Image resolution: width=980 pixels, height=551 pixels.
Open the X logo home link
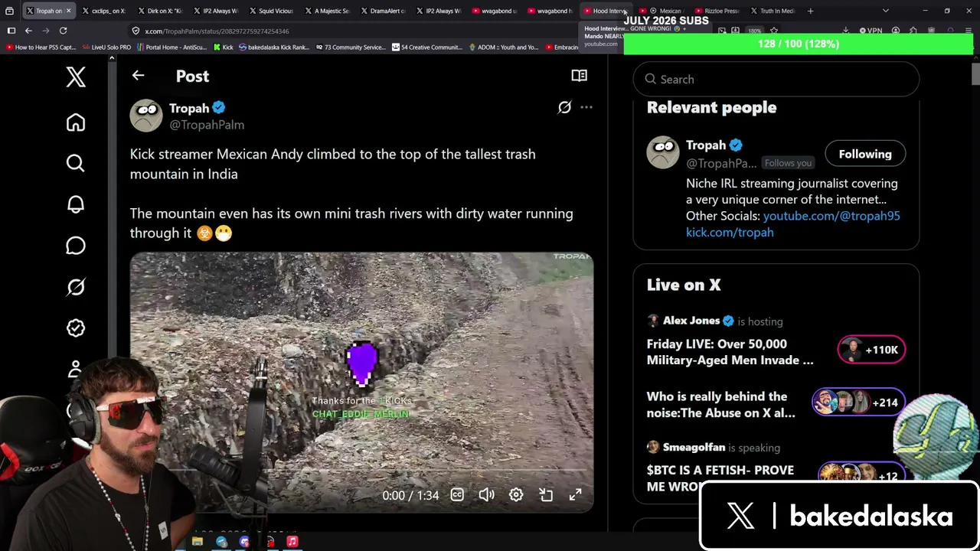pos(76,77)
